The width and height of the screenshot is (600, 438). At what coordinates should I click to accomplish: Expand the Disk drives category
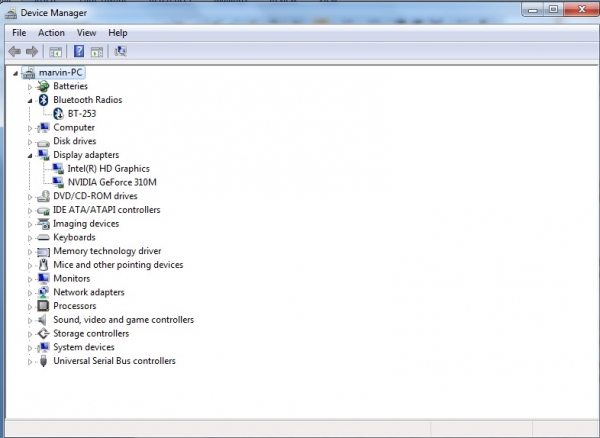tap(31, 141)
